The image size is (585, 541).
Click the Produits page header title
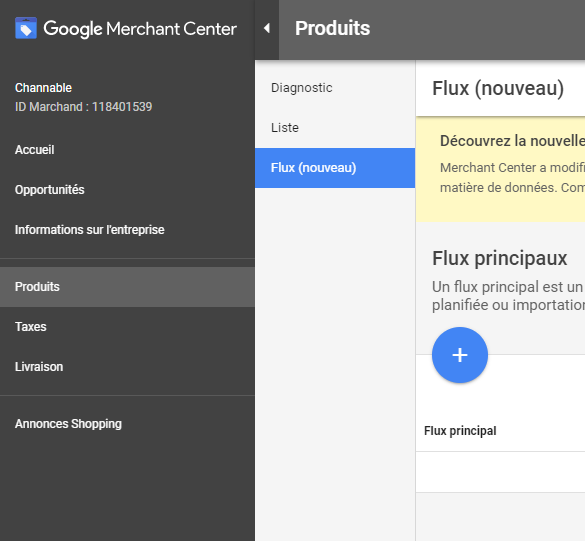pyautogui.click(x=332, y=28)
